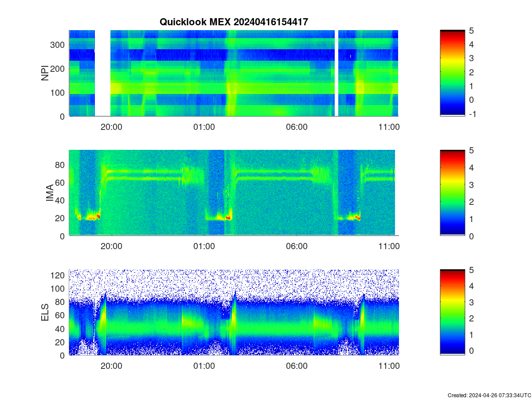Click the 01:00 tick under the IMA plot
Image resolution: width=532 pixels, height=399 pixels.
204,246
